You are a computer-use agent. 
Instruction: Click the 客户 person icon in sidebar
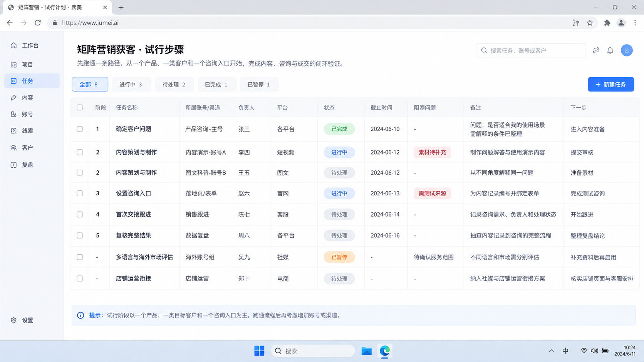(x=13, y=148)
